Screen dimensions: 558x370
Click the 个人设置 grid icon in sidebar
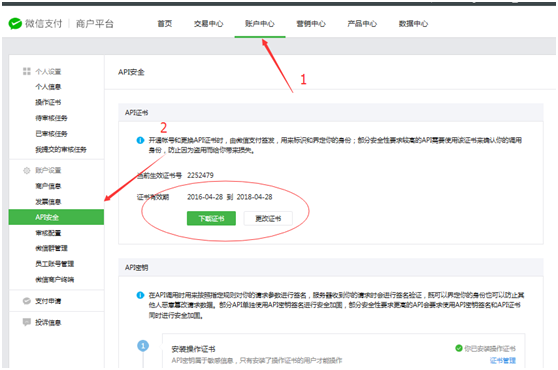tap(27, 71)
